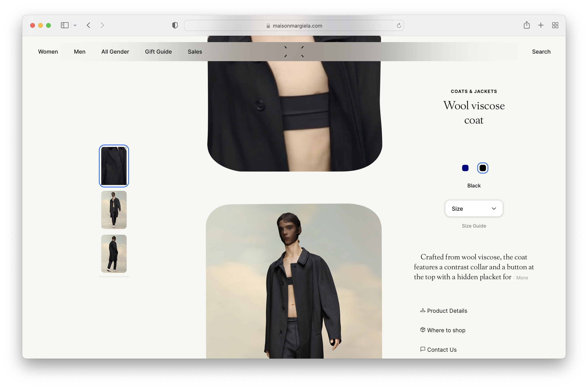Open the privacy shield report

(x=175, y=25)
